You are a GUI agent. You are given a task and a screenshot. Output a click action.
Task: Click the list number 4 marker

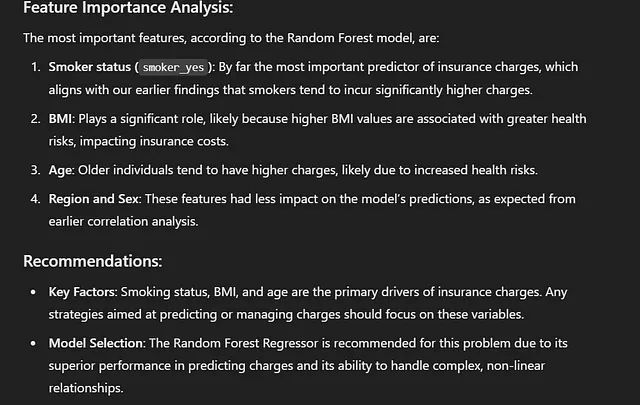[x=36, y=199]
